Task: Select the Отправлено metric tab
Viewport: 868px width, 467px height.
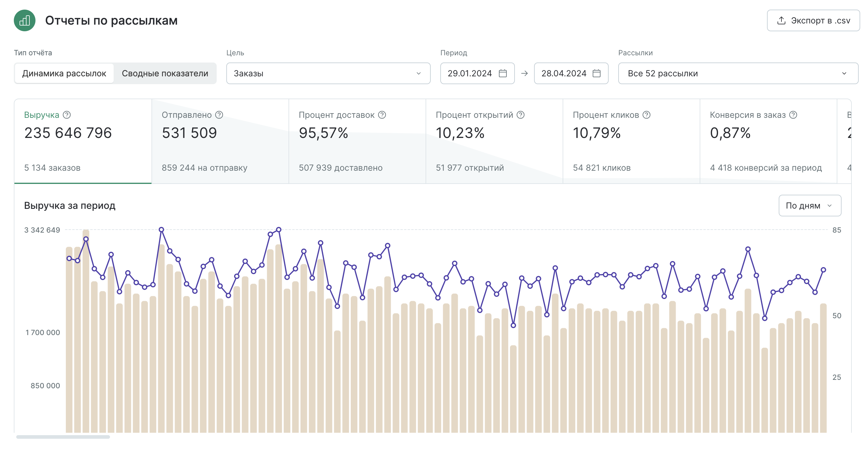Action: (x=220, y=141)
